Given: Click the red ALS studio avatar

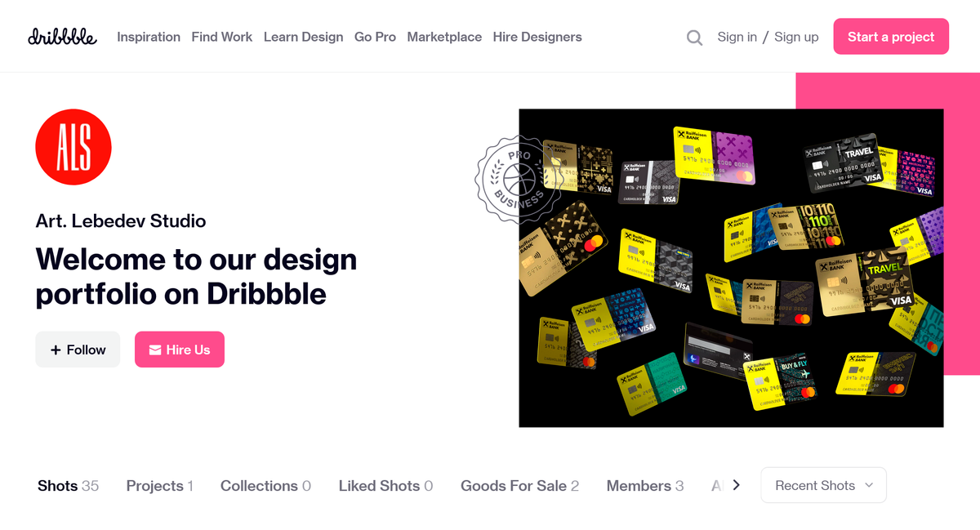Looking at the screenshot, I should 73,147.
